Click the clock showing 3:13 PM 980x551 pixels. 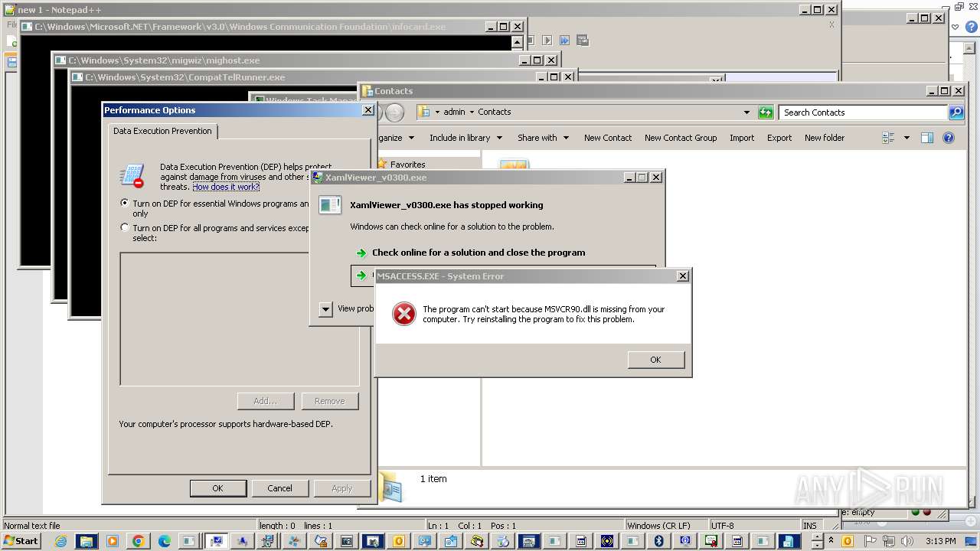click(x=940, y=541)
